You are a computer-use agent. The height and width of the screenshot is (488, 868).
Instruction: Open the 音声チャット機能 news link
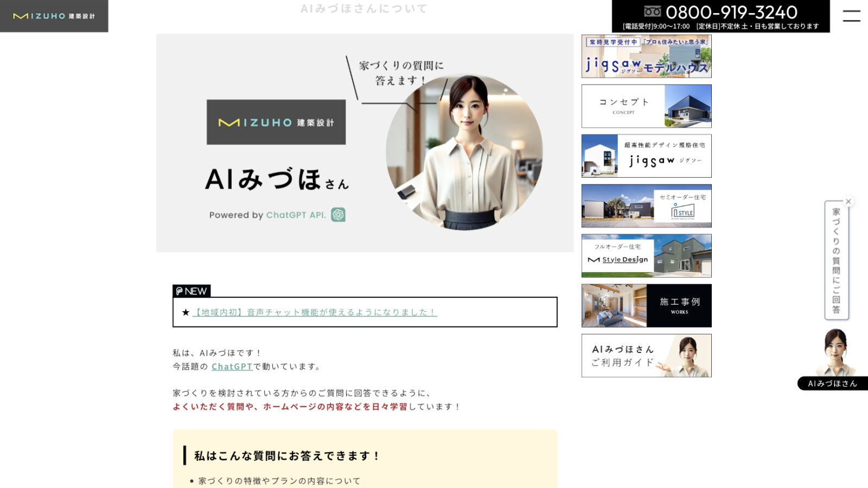tap(315, 312)
